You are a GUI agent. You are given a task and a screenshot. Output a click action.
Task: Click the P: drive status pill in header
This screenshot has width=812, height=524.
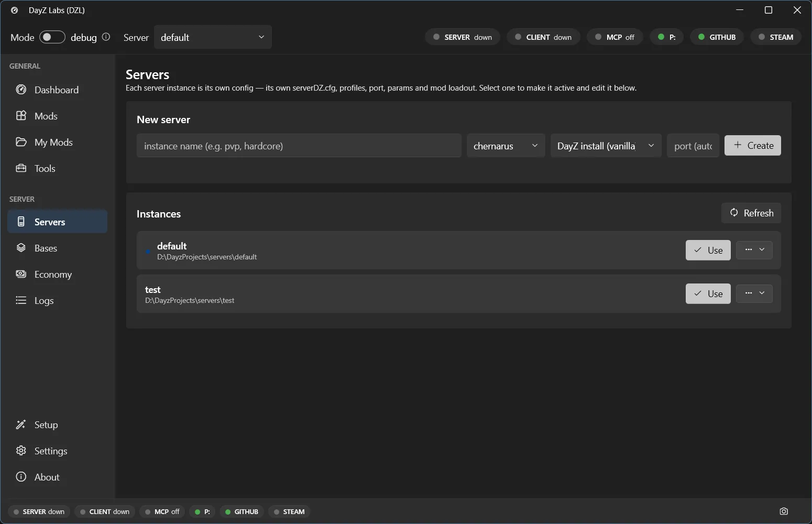(667, 37)
